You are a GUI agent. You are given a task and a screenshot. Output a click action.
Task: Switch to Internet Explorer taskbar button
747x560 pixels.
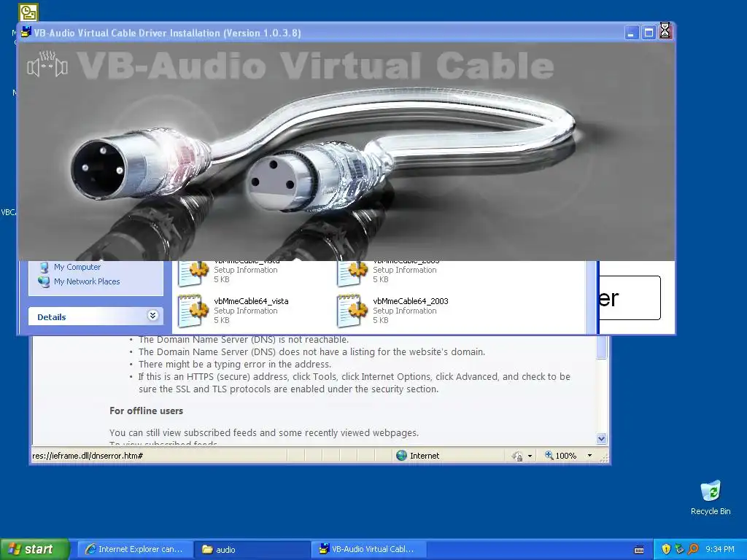pos(135,549)
